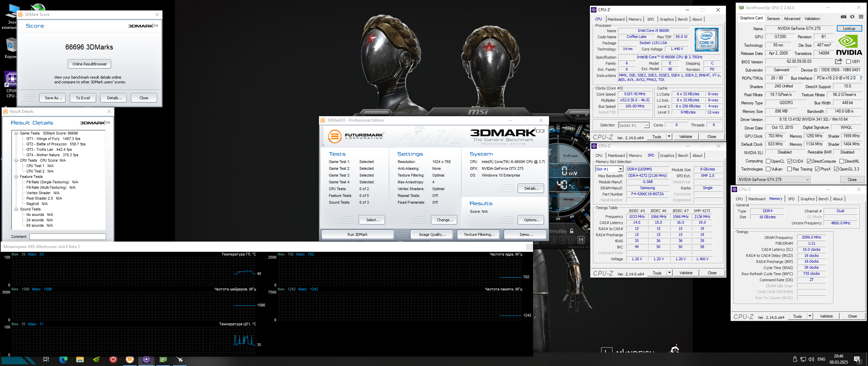
Task: Click Afterburner save profile floppy icon
Action: tap(581, 240)
